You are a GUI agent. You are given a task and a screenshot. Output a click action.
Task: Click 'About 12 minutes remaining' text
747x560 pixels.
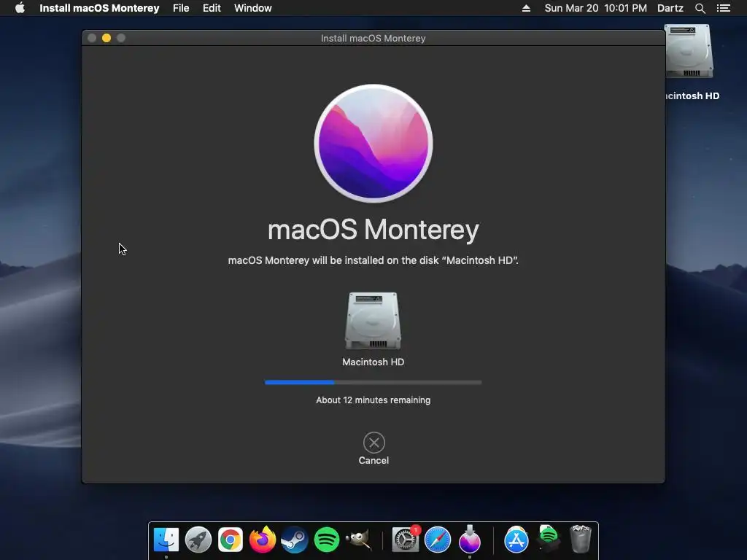tap(373, 400)
